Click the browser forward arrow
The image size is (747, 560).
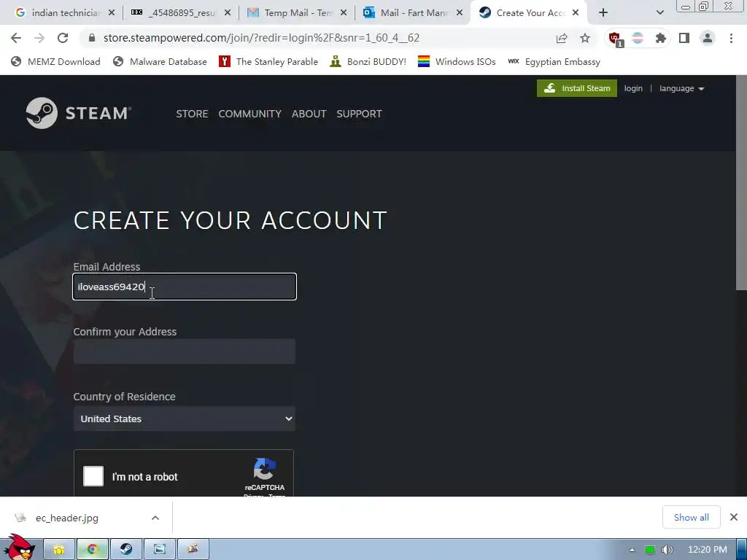pyautogui.click(x=39, y=38)
